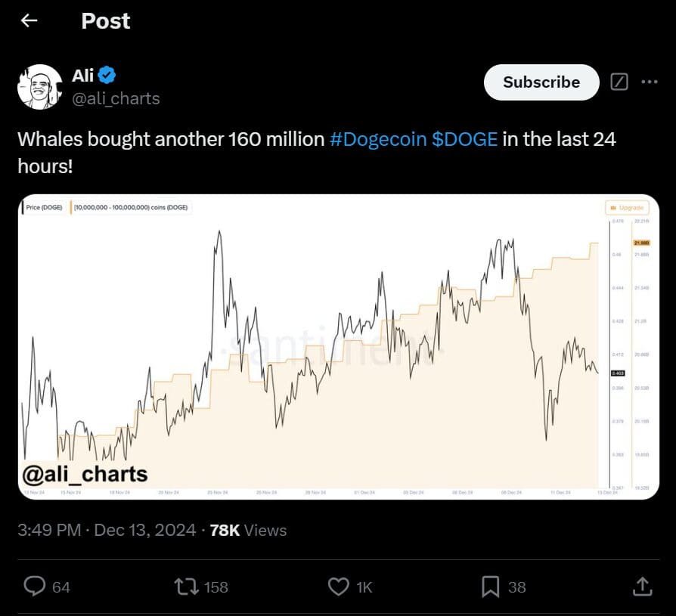Click Ali's blue verified badge

[107, 75]
